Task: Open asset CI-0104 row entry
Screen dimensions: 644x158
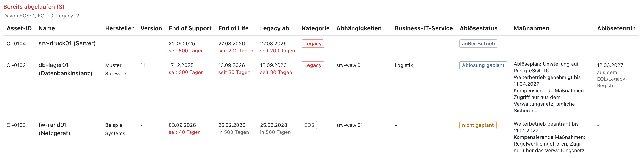Action: click(x=16, y=44)
